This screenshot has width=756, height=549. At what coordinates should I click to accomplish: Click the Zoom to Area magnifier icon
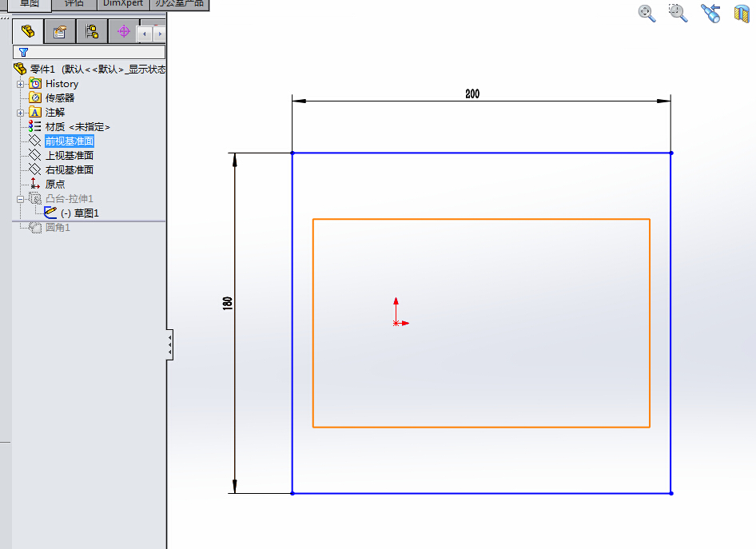(x=678, y=13)
